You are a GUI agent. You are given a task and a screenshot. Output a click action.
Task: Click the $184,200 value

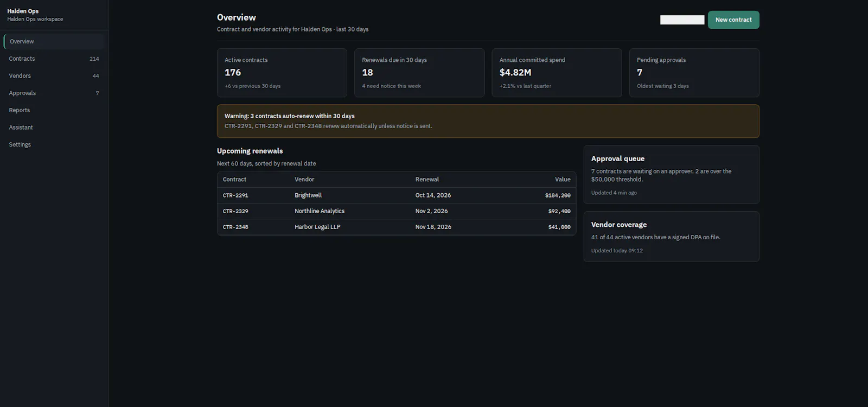pyautogui.click(x=558, y=195)
